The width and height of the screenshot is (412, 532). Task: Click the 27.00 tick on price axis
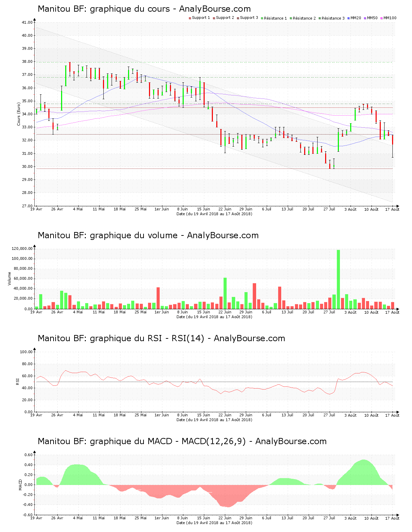[x=27, y=206]
